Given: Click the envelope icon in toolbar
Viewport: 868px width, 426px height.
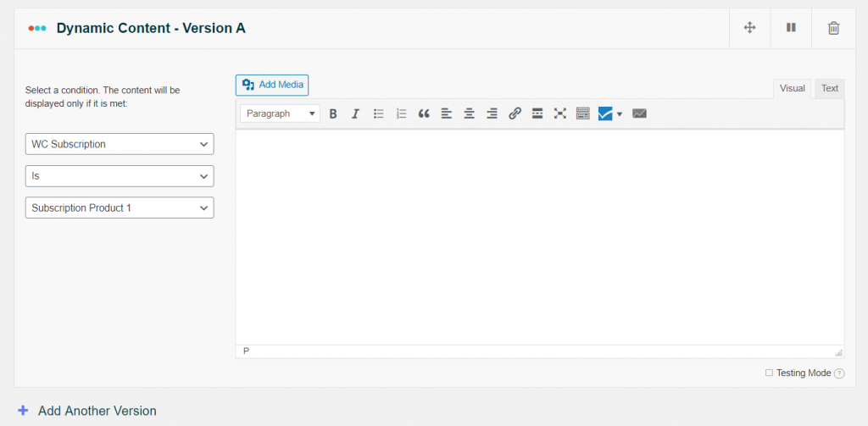Looking at the screenshot, I should [x=639, y=114].
